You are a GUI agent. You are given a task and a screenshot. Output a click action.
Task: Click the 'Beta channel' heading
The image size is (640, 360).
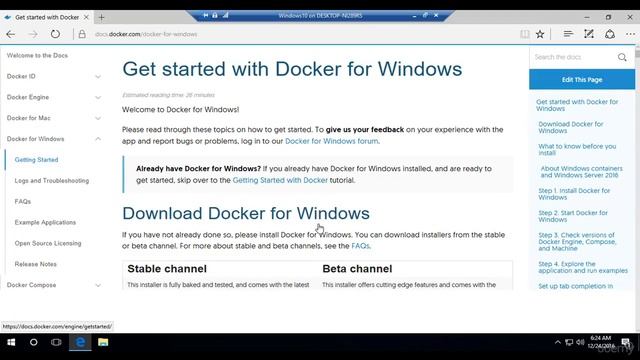tap(357, 269)
